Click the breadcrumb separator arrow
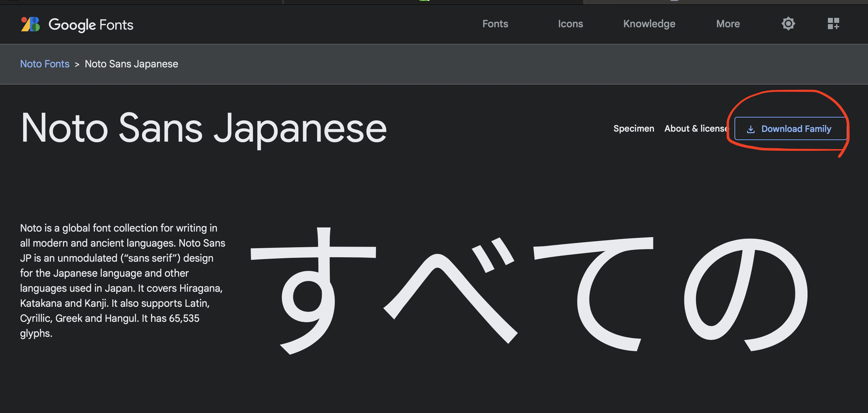The width and height of the screenshot is (868, 413). (77, 64)
